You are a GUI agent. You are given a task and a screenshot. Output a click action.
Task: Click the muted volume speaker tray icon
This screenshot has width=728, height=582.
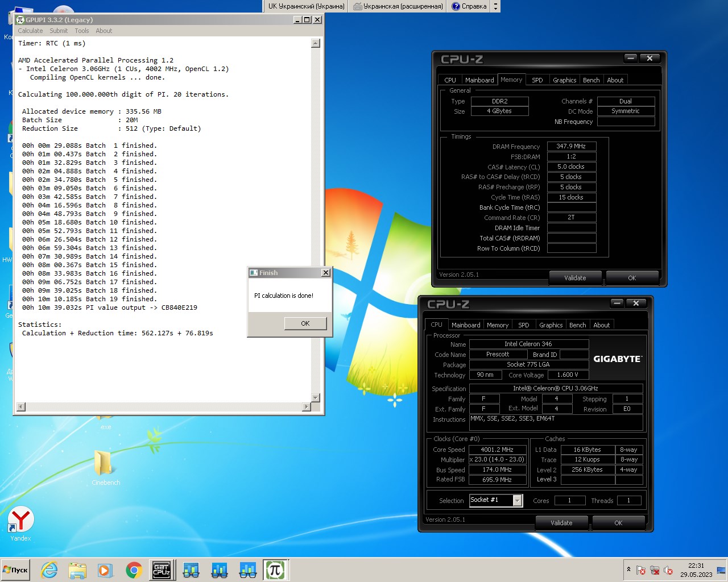click(x=668, y=570)
